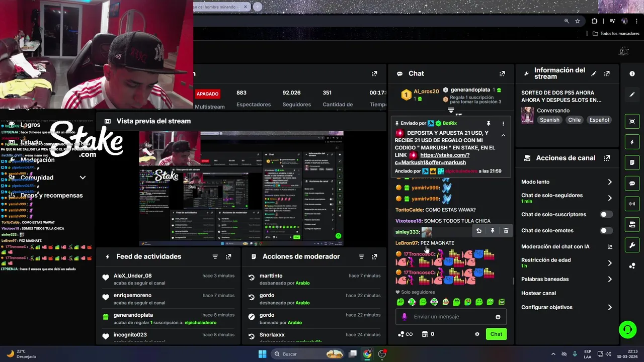Open chat settings gear icon
644x362 pixels.
[x=477, y=334]
